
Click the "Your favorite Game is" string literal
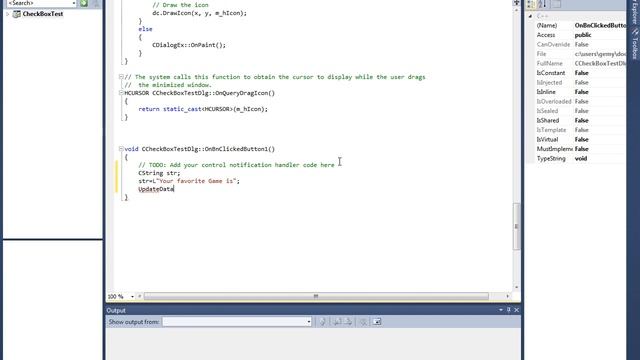(x=196, y=181)
